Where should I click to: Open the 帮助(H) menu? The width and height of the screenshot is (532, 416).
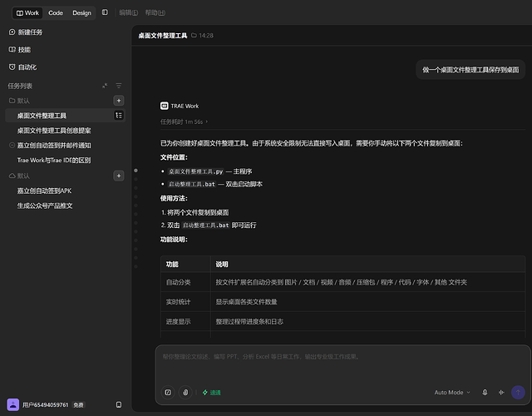click(155, 12)
